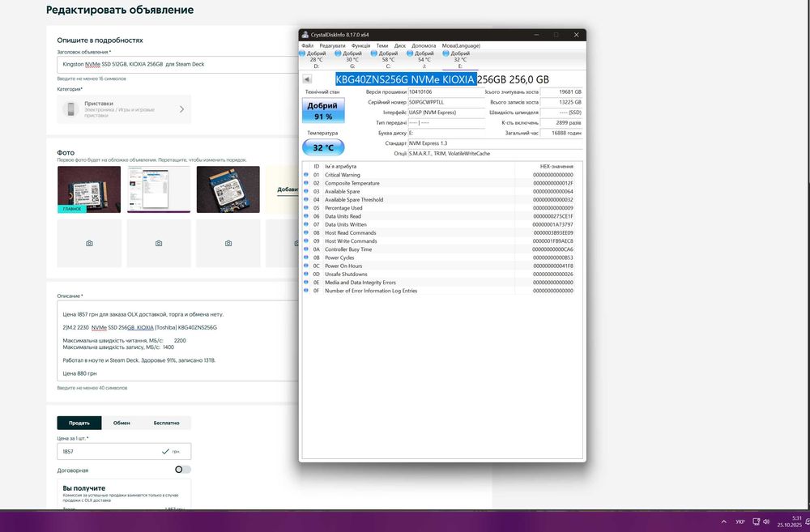Select the Unsafe Shutdowns attribute text
The width and height of the screenshot is (810, 532).
click(x=346, y=275)
